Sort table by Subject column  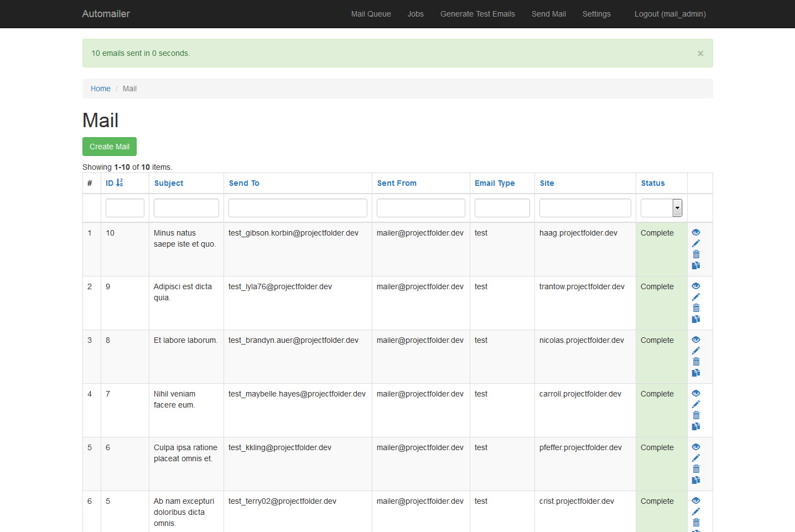click(x=169, y=183)
